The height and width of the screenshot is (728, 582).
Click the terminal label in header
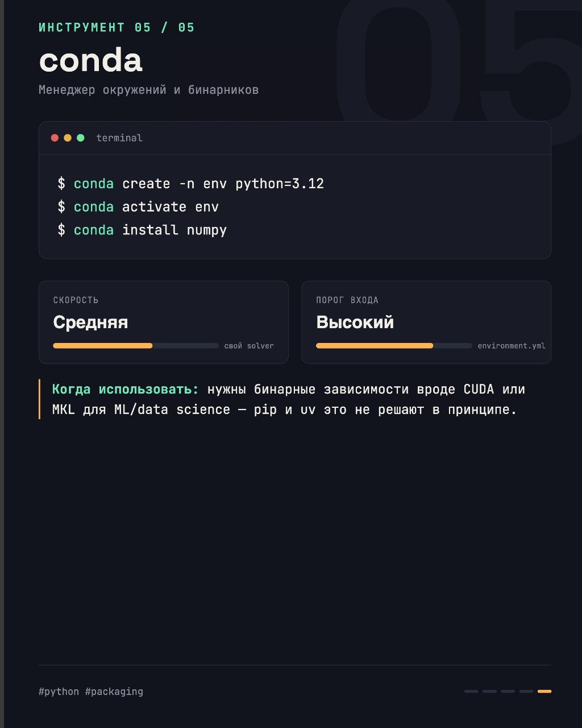119,138
